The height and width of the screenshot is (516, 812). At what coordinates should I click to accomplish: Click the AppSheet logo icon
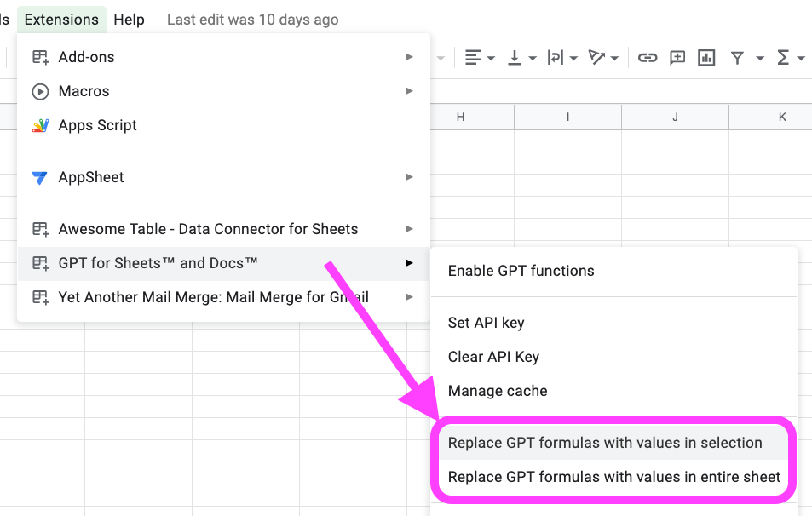pyautogui.click(x=40, y=177)
